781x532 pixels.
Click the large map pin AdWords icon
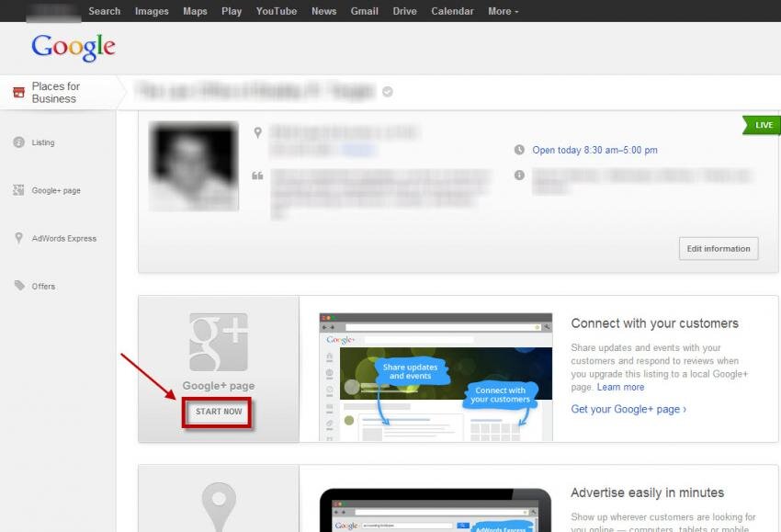coord(219,506)
